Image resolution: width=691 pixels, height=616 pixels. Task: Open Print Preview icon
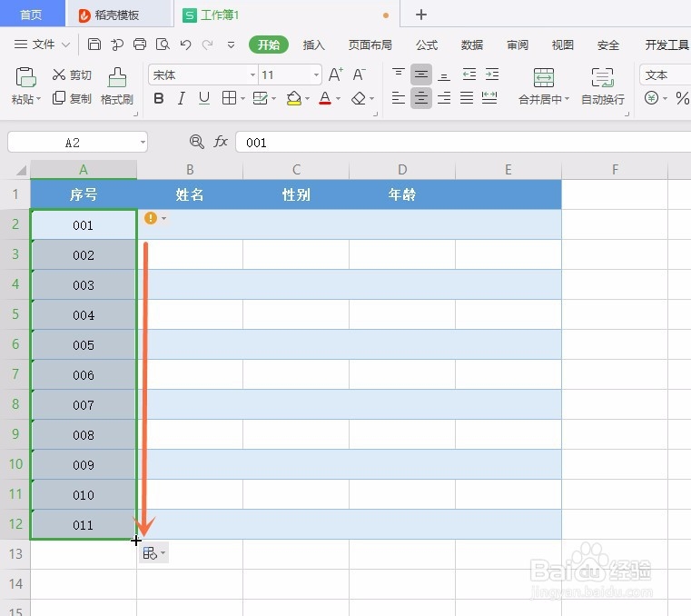click(163, 45)
